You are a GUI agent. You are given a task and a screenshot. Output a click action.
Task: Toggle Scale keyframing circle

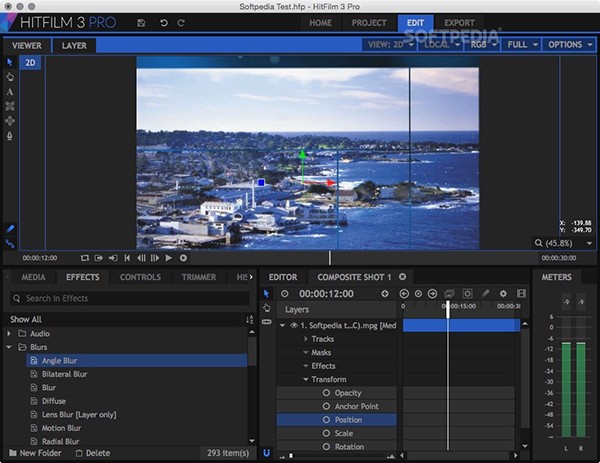[x=326, y=433]
